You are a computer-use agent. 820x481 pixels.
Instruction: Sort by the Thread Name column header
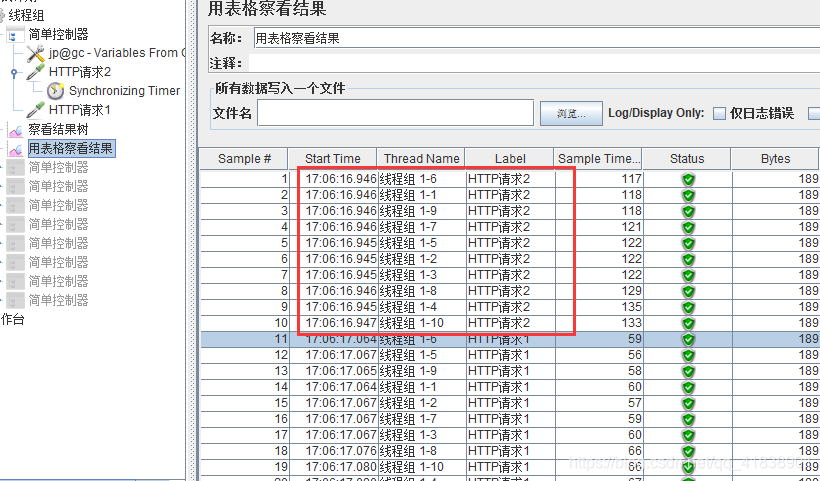click(421, 158)
